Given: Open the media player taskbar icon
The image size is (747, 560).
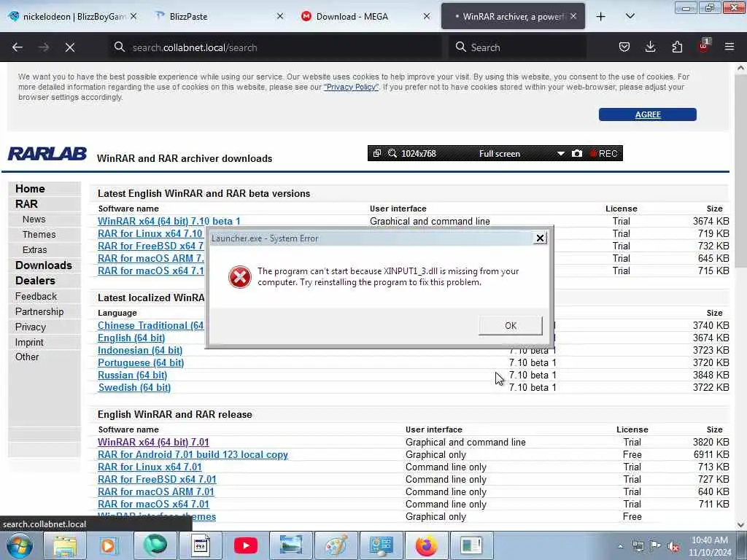Looking at the screenshot, I should pyautogui.click(x=109, y=545).
